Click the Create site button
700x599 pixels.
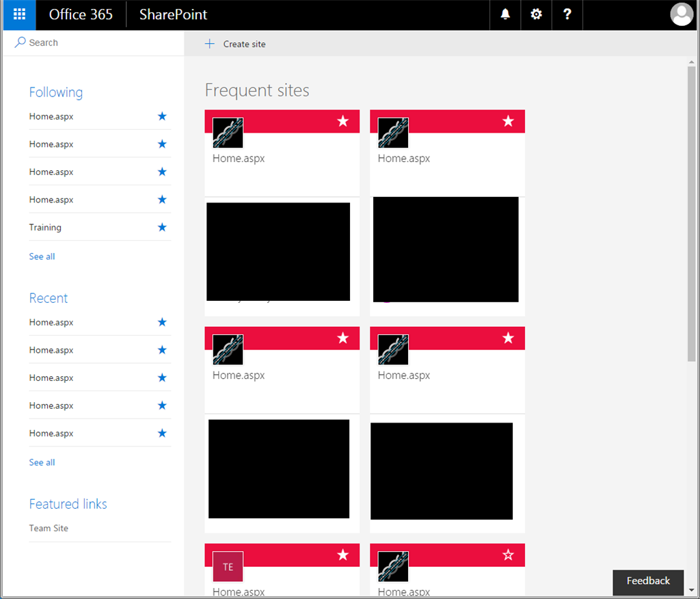[x=235, y=44]
